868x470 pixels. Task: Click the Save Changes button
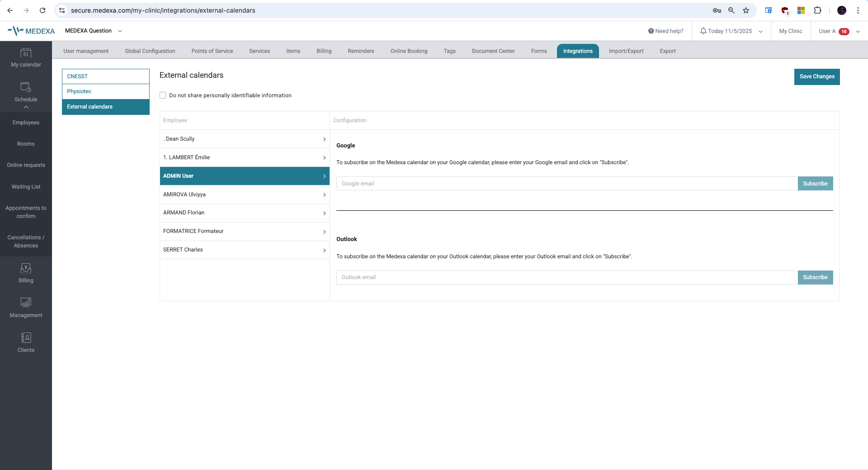point(817,77)
